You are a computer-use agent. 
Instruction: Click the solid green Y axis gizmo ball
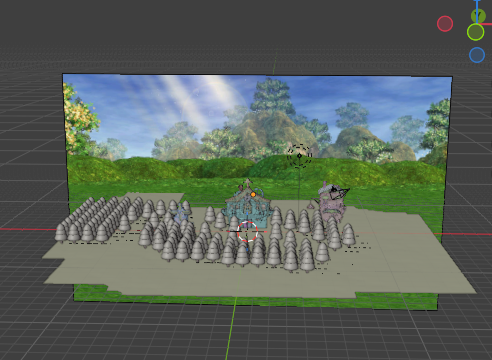(x=478, y=15)
